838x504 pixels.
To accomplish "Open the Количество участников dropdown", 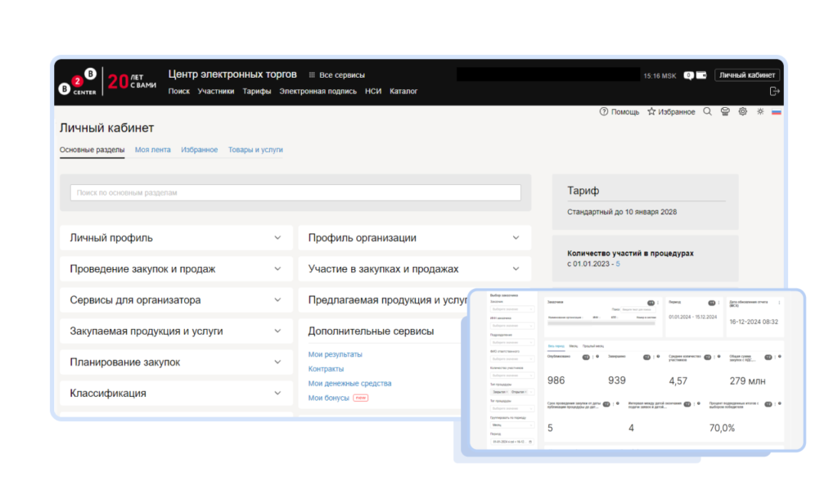I will tap(512, 376).
